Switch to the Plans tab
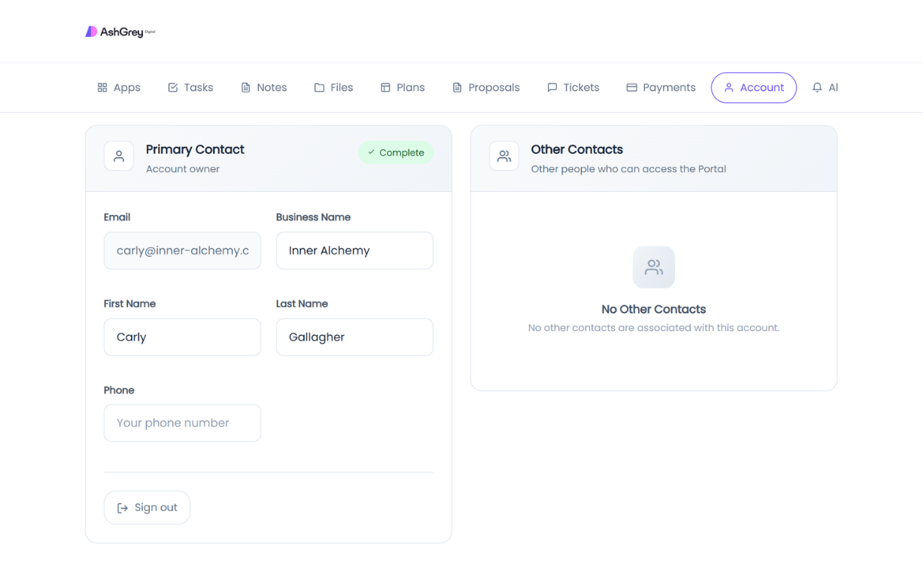 pyautogui.click(x=403, y=87)
